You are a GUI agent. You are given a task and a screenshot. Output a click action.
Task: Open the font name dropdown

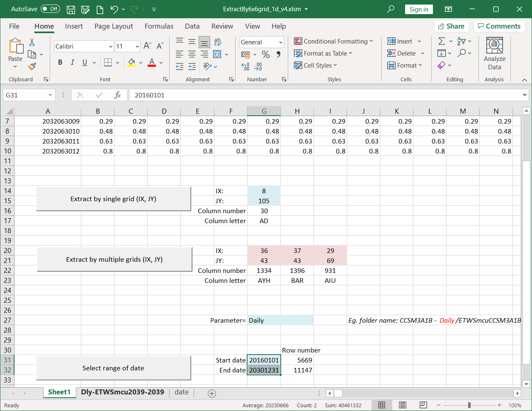point(111,46)
